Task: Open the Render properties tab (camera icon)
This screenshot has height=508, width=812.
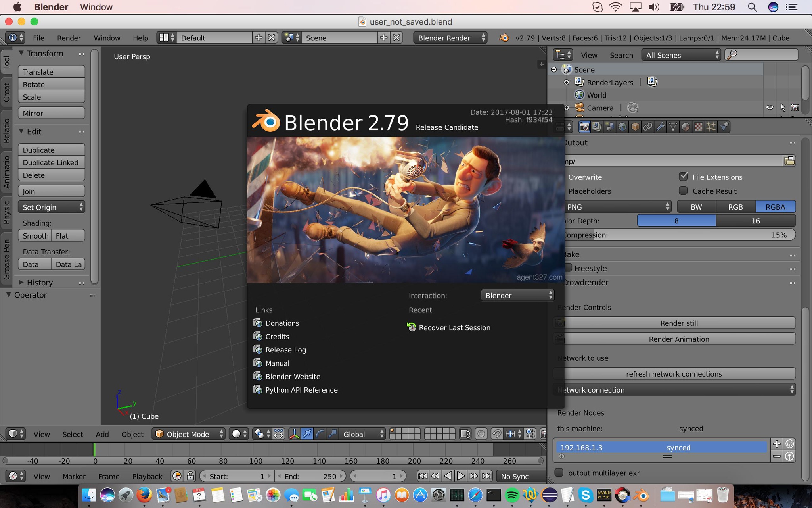Action: click(x=584, y=127)
